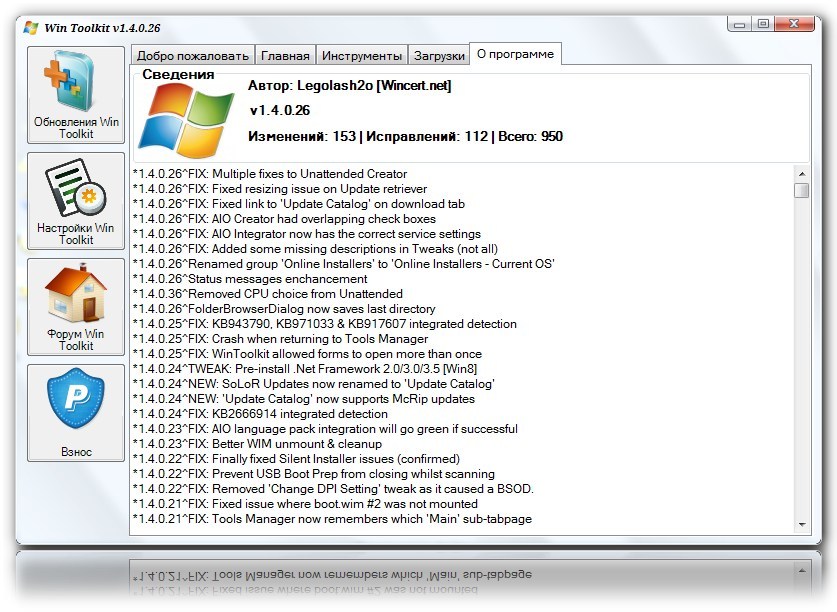Click the author line Legolash2o [Wincert.net]
This screenshot has height=612, width=837.
pos(349,86)
